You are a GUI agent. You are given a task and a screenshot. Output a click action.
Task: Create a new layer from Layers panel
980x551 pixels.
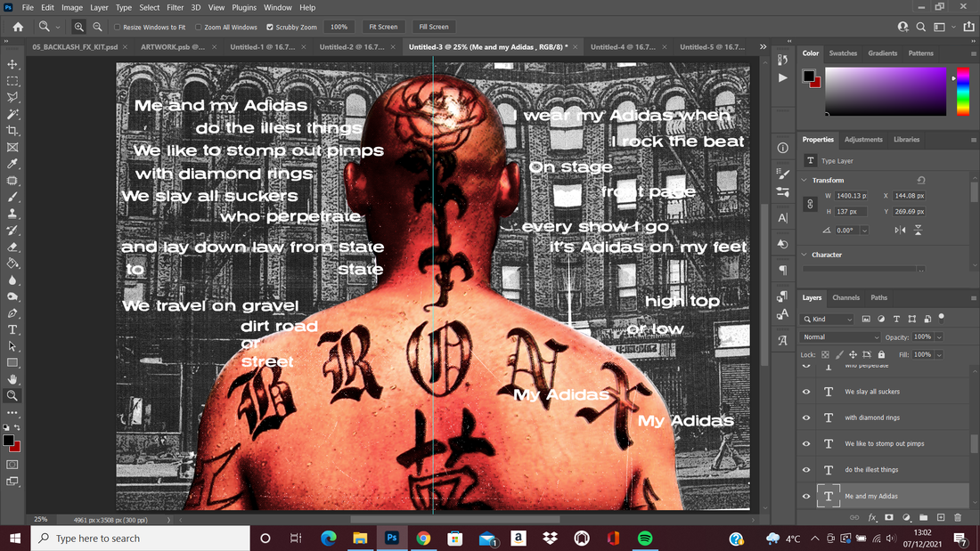pyautogui.click(x=941, y=517)
